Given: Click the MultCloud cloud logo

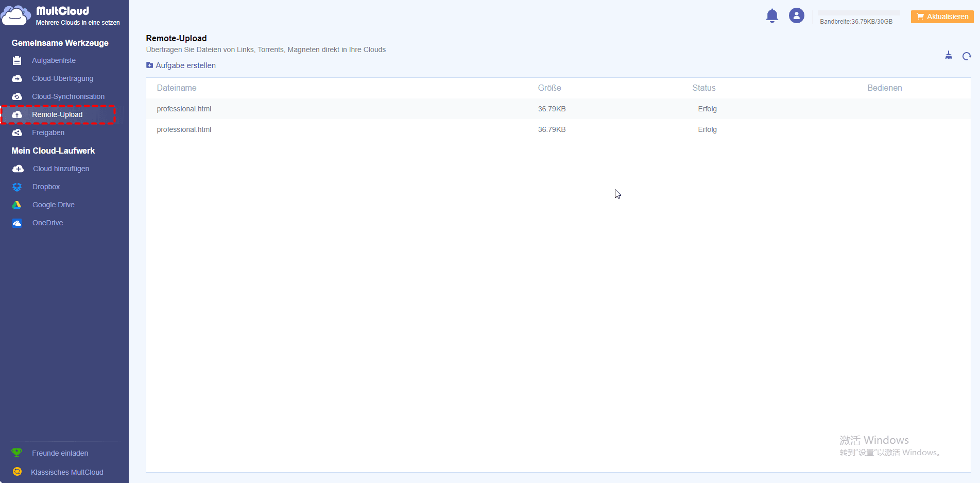Looking at the screenshot, I should [x=15, y=15].
